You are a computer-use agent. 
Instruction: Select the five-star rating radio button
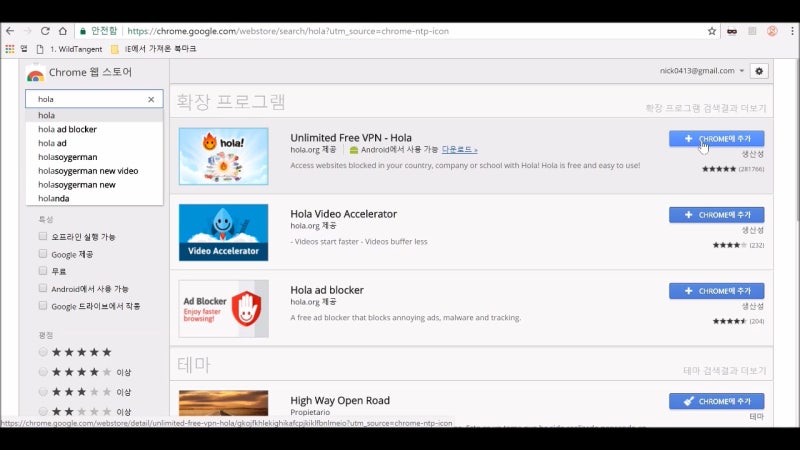point(43,352)
